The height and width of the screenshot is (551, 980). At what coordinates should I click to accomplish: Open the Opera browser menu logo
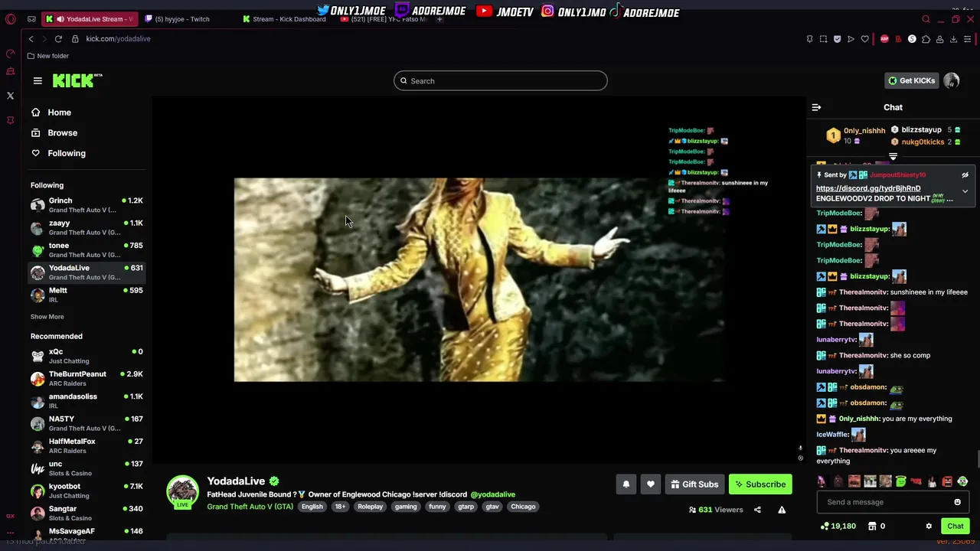(x=10, y=19)
